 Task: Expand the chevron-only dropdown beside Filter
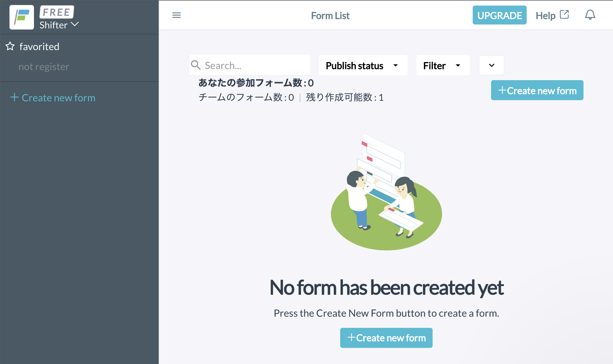coord(492,65)
